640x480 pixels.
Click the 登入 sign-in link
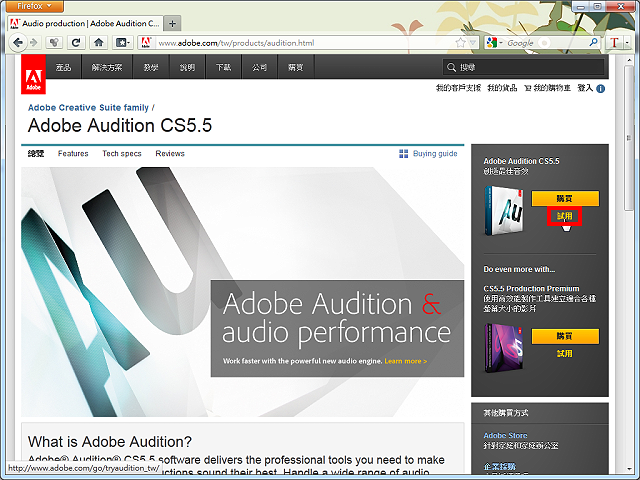(584, 88)
